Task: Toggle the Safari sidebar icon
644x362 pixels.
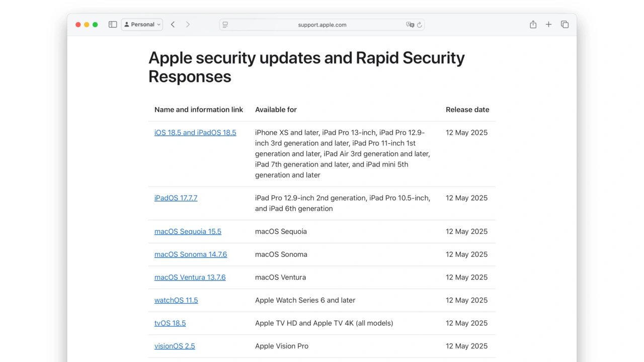Action: (113, 25)
